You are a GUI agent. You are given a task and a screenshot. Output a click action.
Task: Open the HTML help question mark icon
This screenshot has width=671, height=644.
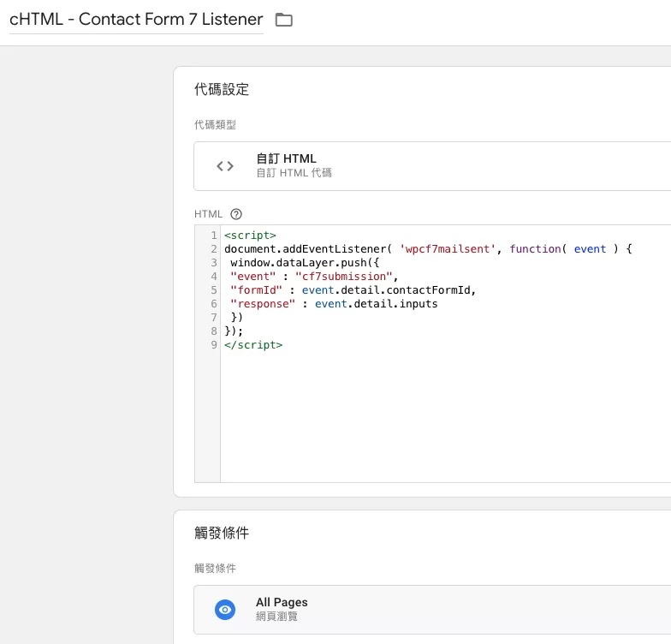pyautogui.click(x=236, y=214)
